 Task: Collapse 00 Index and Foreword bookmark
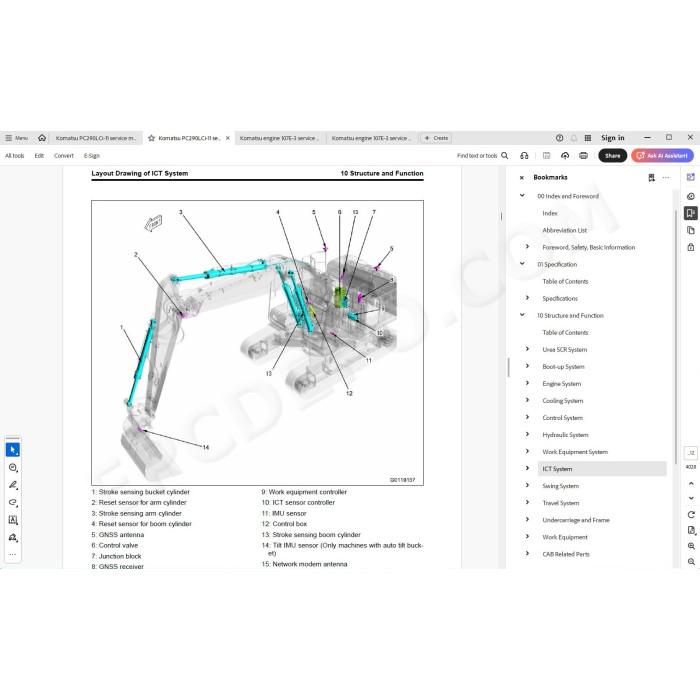click(522, 196)
